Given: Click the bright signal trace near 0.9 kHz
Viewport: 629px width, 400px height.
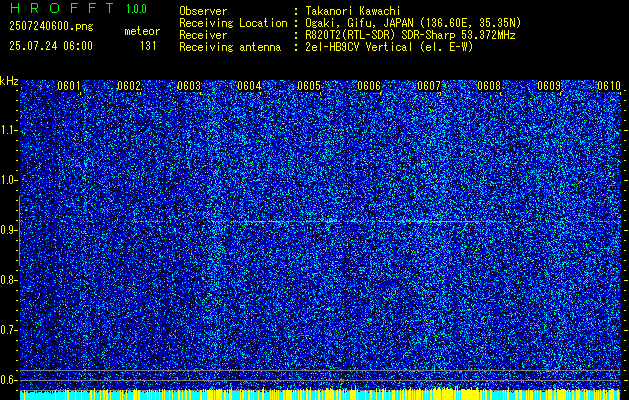Looking at the screenshot, I should (x=361, y=221).
